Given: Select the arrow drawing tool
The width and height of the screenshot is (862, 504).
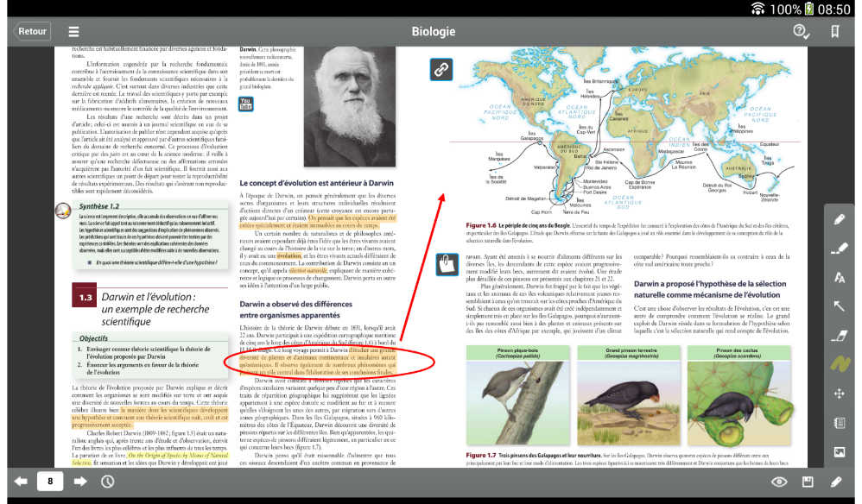Looking at the screenshot, I should pyautogui.click(x=839, y=306).
